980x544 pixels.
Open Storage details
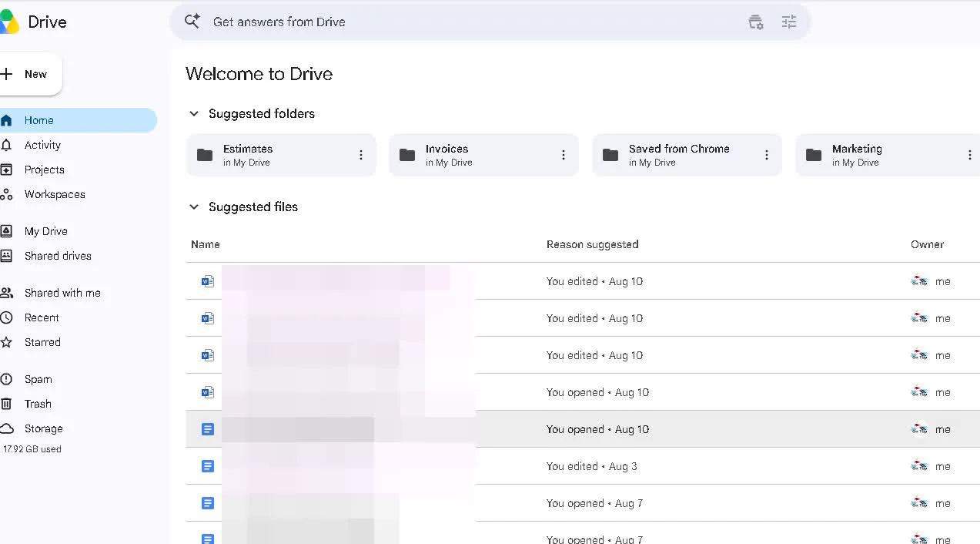43,428
